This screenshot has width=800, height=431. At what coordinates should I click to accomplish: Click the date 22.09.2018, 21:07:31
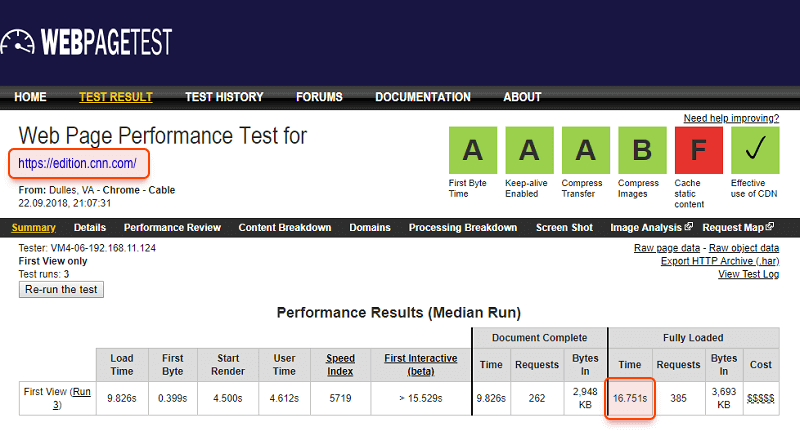[65, 203]
